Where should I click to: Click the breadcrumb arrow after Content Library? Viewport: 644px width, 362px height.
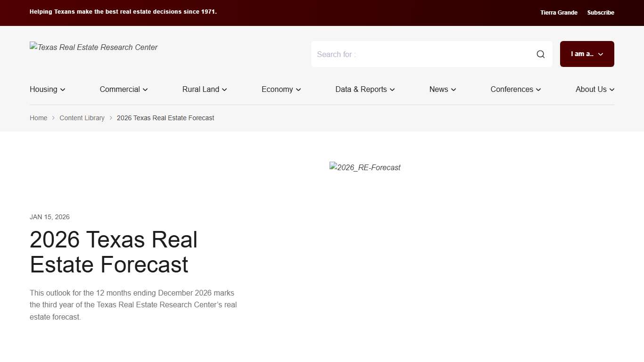(110, 118)
